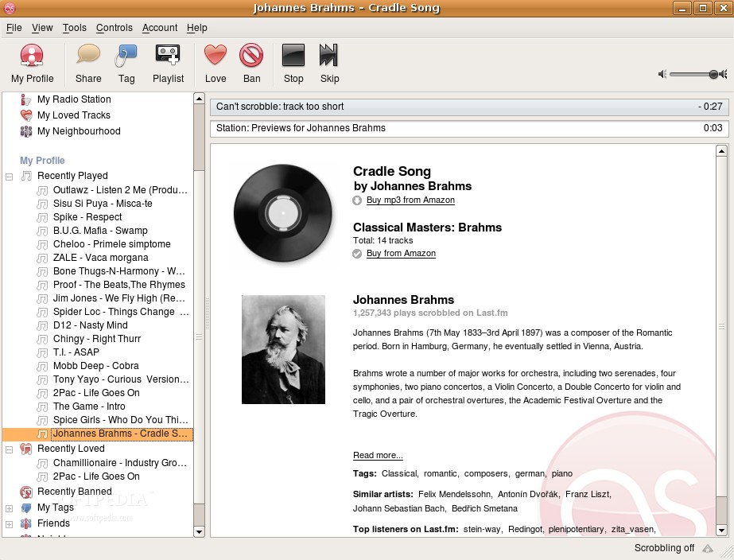Open similar artist Franz Liszt
This screenshot has width=734, height=560.
(x=588, y=494)
